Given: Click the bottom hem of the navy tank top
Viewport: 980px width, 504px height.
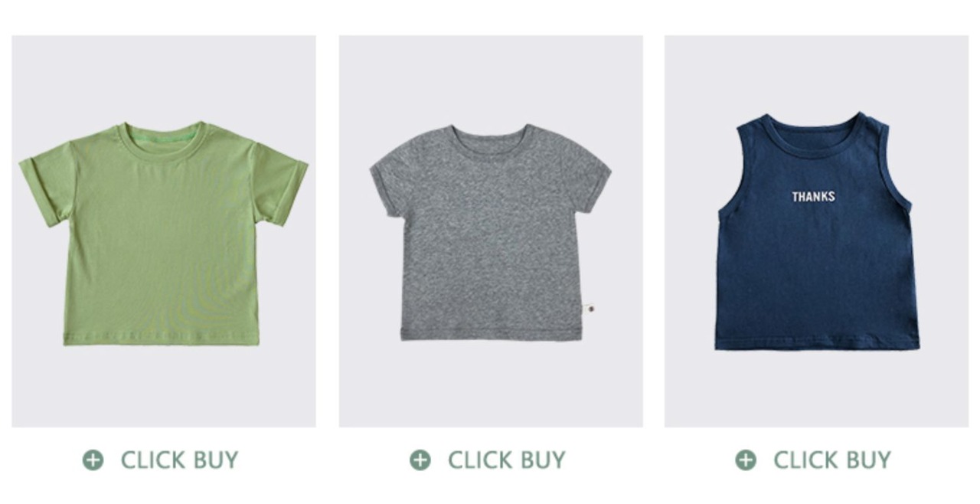Looking at the screenshot, I should click(817, 343).
